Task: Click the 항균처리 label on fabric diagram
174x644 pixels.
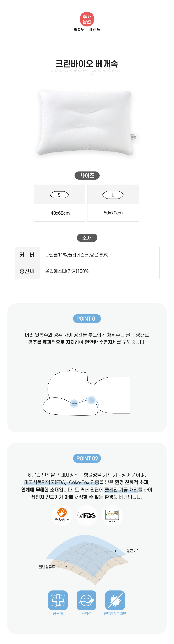Action: coord(133,551)
